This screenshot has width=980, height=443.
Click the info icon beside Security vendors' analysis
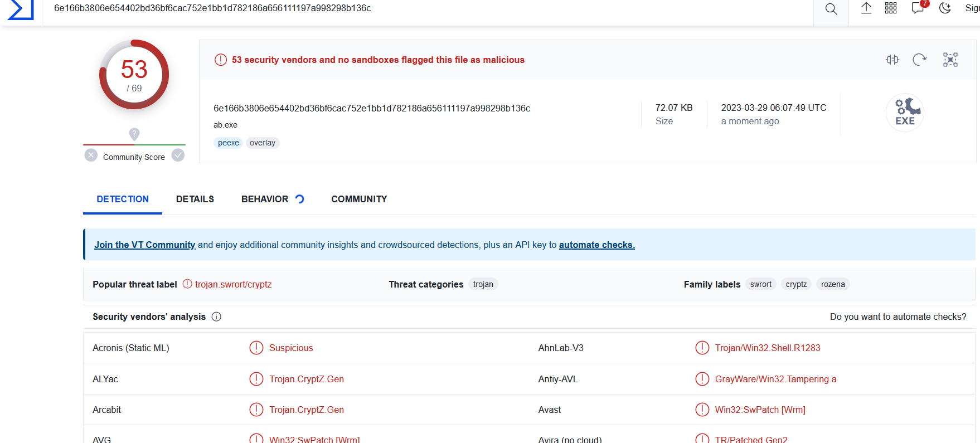[216, 317]
